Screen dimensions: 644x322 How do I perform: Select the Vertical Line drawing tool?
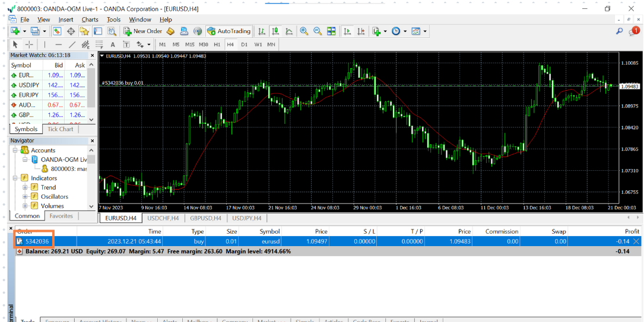[45, 44]
